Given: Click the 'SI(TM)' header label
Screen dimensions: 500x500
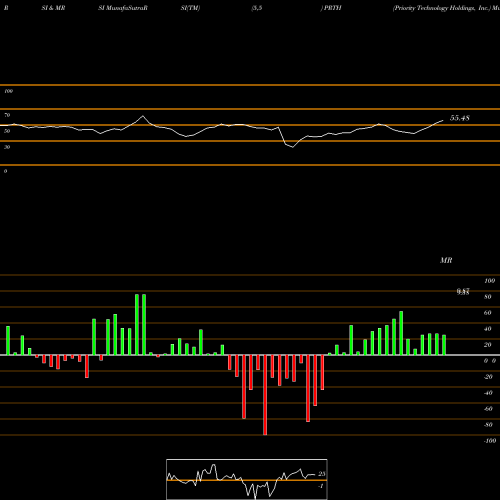Looking at the screenshot, I should point(190,8).
